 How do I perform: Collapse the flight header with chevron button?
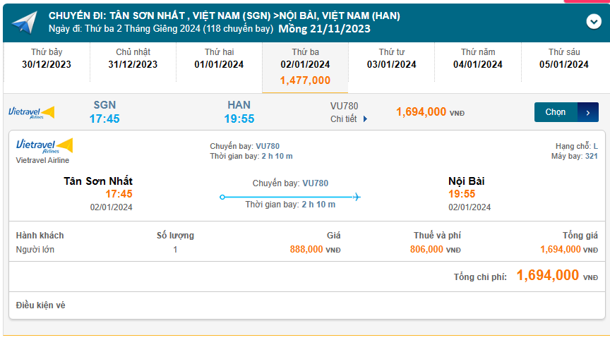tap(594, 22)
